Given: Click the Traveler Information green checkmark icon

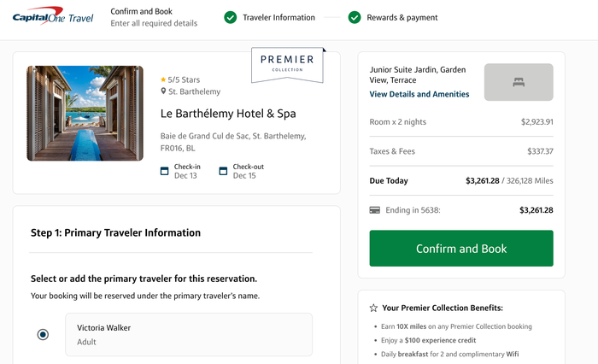Looking at the screenshot, I should (231, 17).
